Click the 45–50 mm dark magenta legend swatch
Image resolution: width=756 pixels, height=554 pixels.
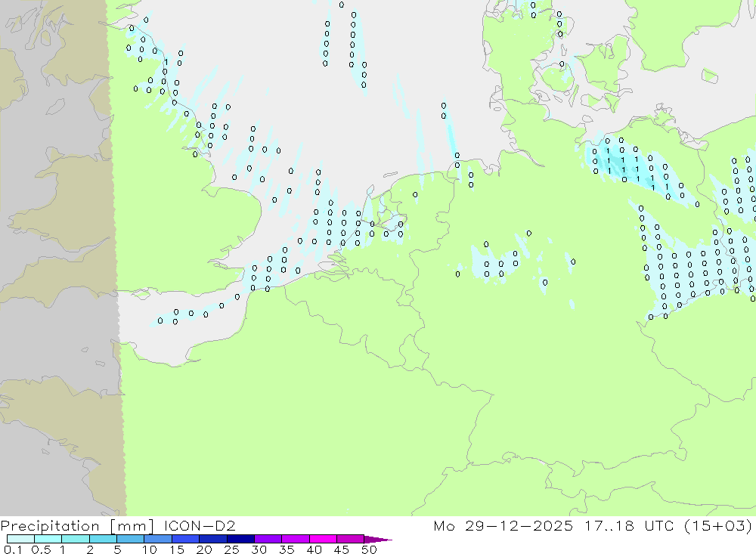(351, 539)
